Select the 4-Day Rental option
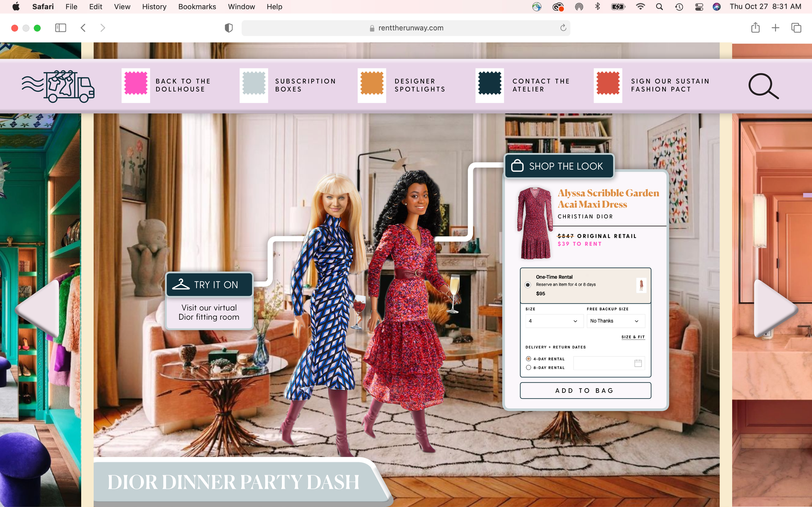This screenshot has height=507, width=812. pos(528,359)
